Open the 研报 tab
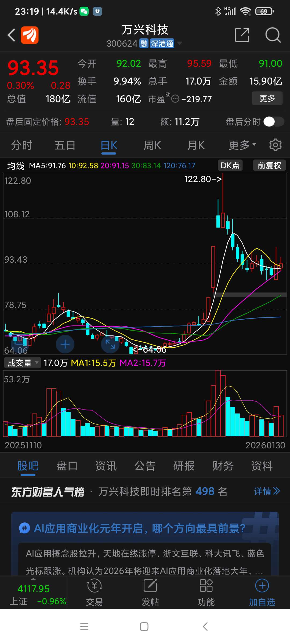This screenshot has height=644, width=290. (184, 466)
